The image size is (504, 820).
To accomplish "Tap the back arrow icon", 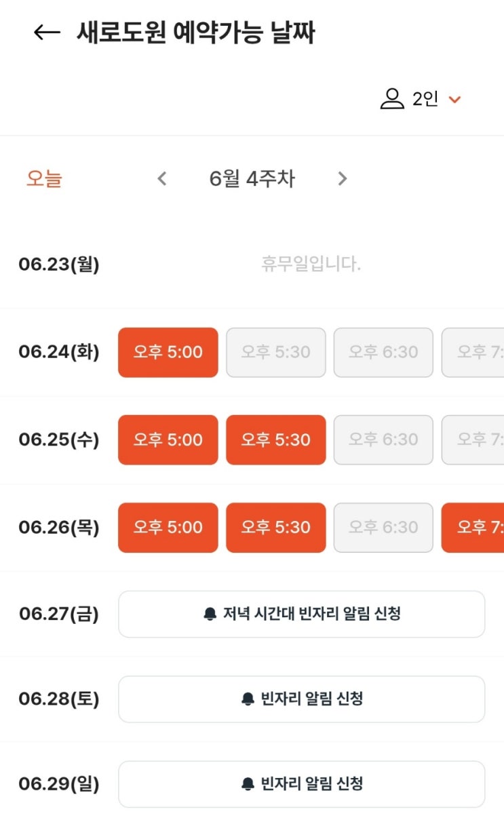I will [x=47, y=33].
